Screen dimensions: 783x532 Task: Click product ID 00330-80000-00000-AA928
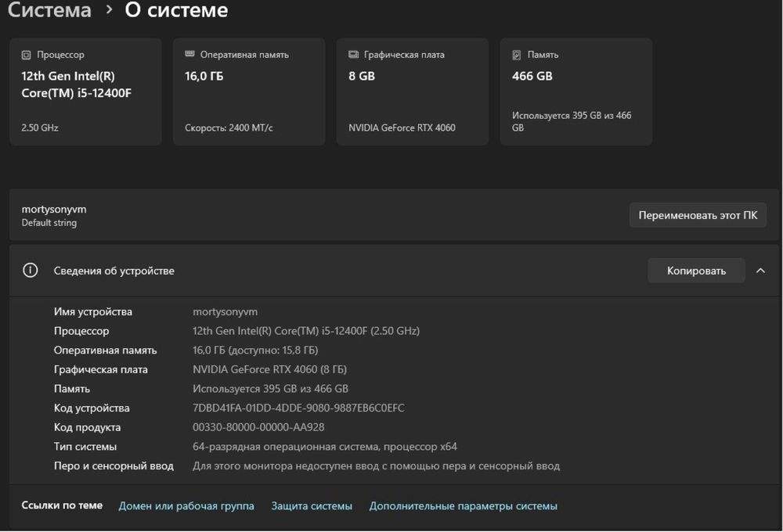point(258,427)
